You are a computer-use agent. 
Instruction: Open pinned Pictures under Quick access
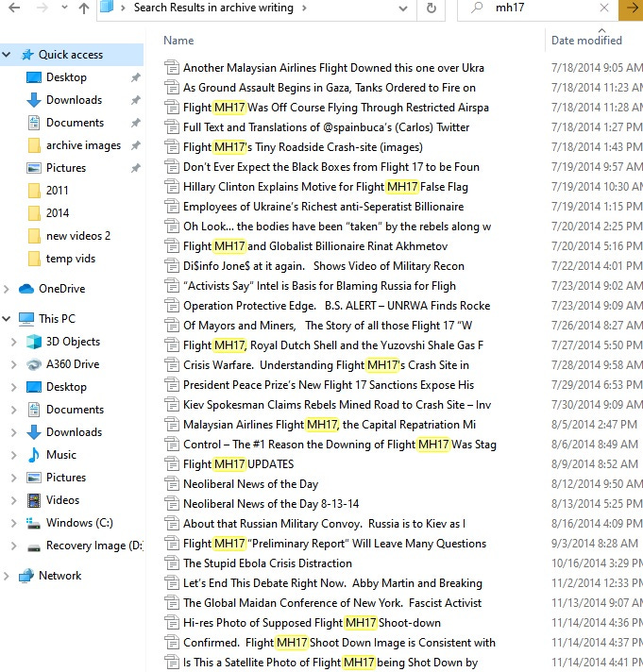pos(66,168)
